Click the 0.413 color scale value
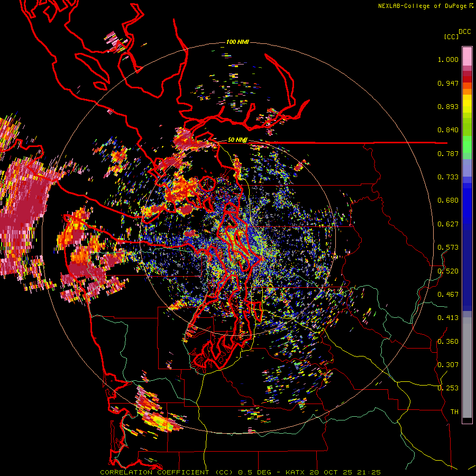Image resolution: width=476 pixels, height=476 pixels. click(x=448, y=318)
